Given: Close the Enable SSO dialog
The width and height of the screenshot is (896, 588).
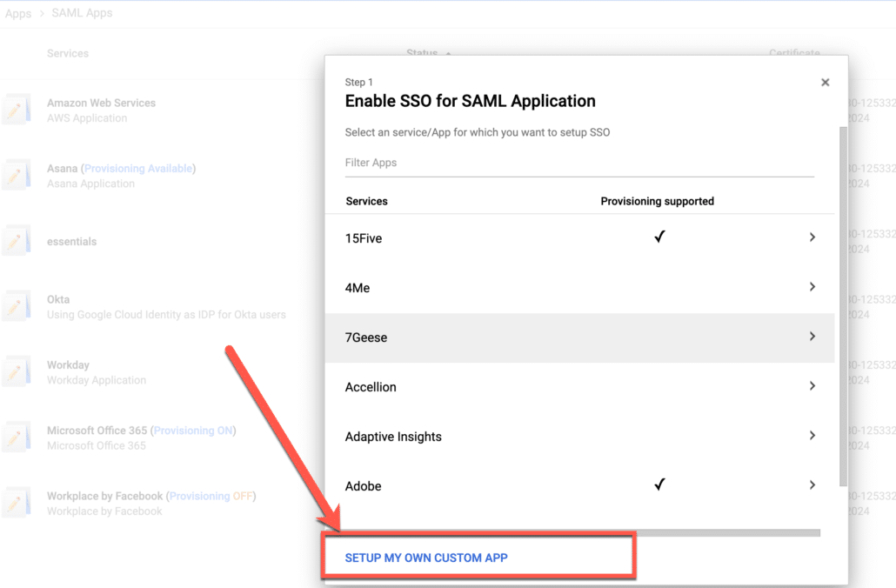Looking at the screenshot, I should pos(826,83).
